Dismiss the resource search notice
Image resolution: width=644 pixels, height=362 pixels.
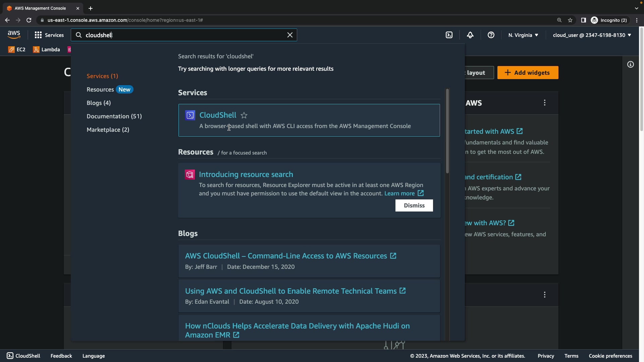pos(414,205)
